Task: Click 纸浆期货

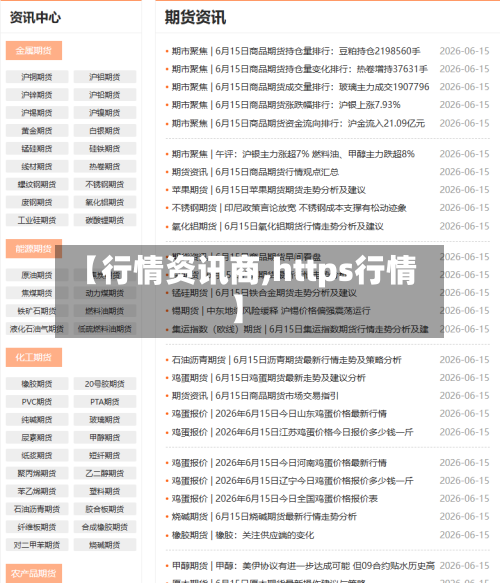Action: pyautogui.click(x=37, y=455)
